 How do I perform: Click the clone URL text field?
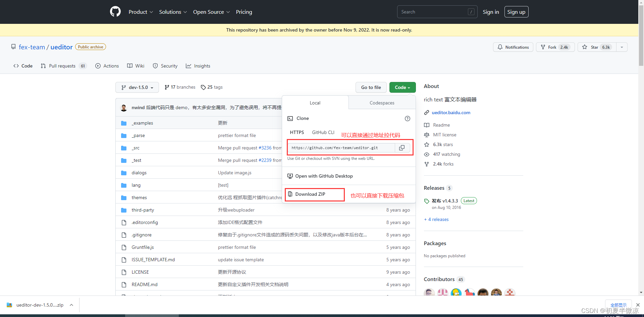341,148
